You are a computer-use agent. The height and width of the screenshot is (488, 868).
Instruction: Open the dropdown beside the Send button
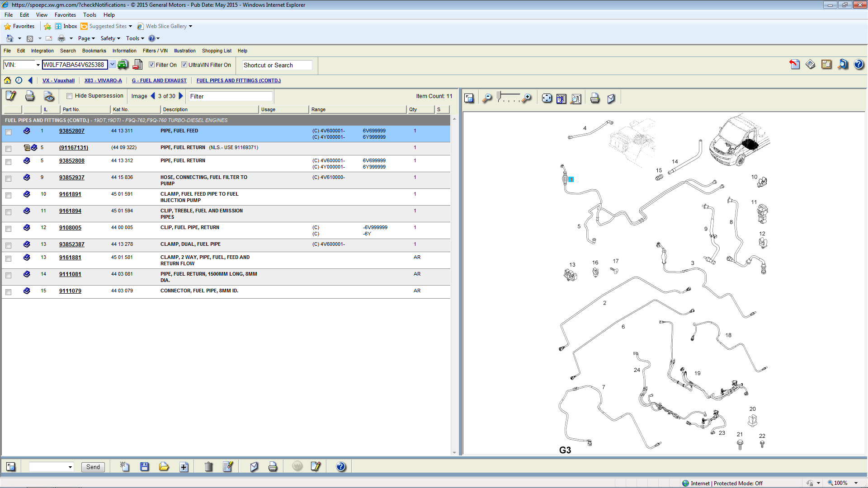pos(70,467)
